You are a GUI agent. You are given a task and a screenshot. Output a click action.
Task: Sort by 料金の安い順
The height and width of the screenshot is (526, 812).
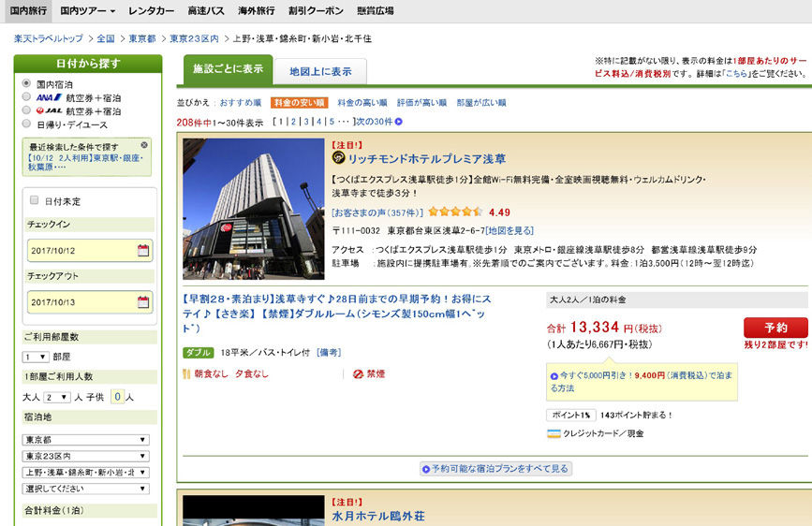point(300,103)
